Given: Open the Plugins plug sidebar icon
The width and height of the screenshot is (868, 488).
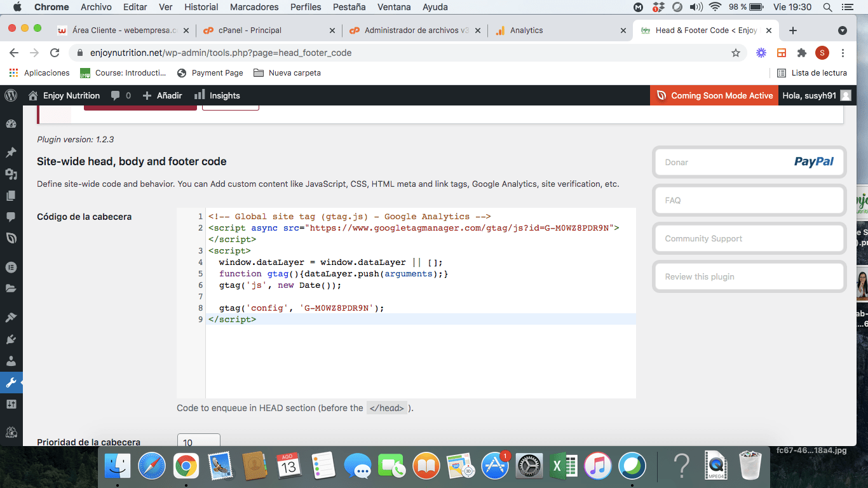Looking at the screenshot, I should [x=11, y=339].
